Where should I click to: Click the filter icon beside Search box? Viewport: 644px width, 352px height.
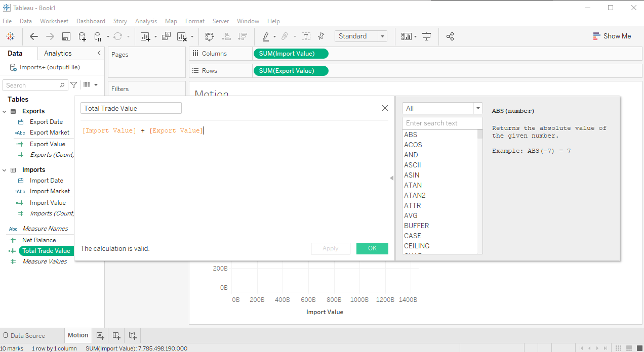point(74,85)
